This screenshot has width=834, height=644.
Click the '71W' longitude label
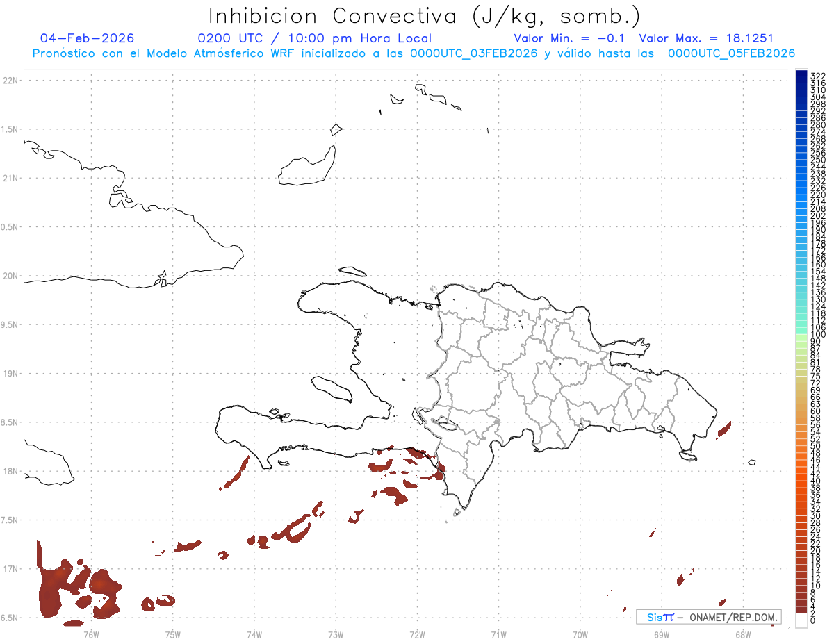point(498,634)
